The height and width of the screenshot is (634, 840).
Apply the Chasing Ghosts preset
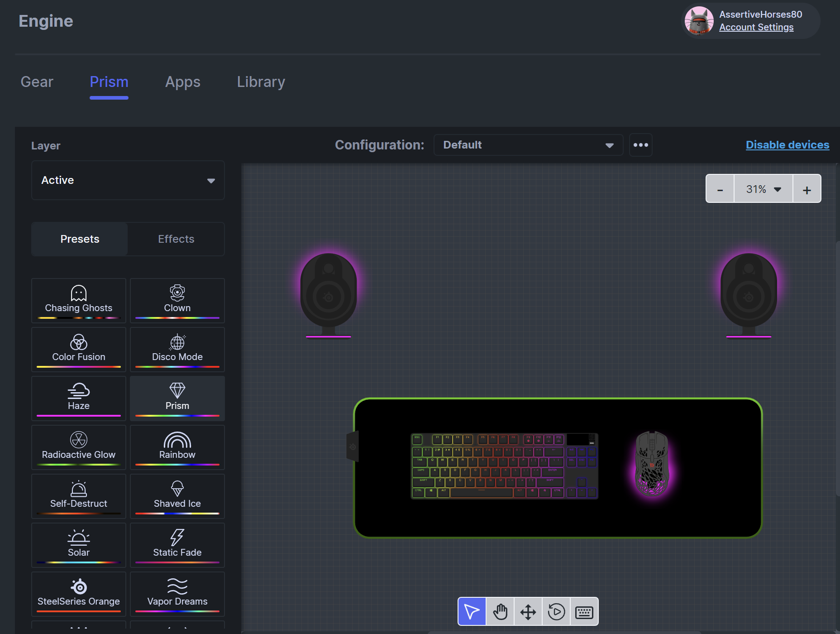pyautogui.click(x=79, y=301)
